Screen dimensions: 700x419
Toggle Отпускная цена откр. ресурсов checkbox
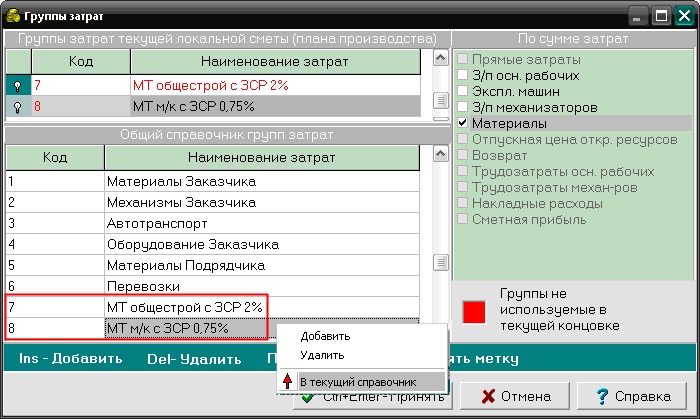tap(462, 139)
